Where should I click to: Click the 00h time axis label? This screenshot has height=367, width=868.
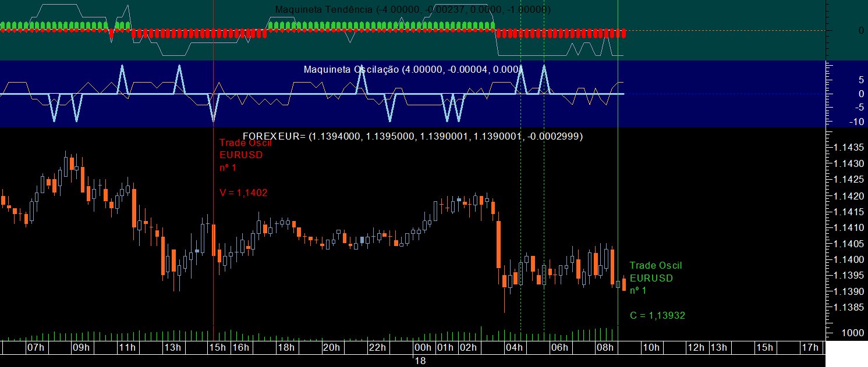pyautogui.click(x=423, y=347)
